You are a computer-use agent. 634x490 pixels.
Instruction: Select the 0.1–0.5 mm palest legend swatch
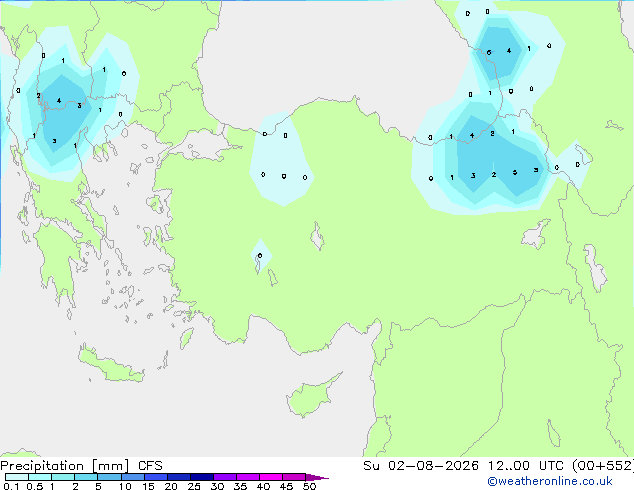[17, 477]
